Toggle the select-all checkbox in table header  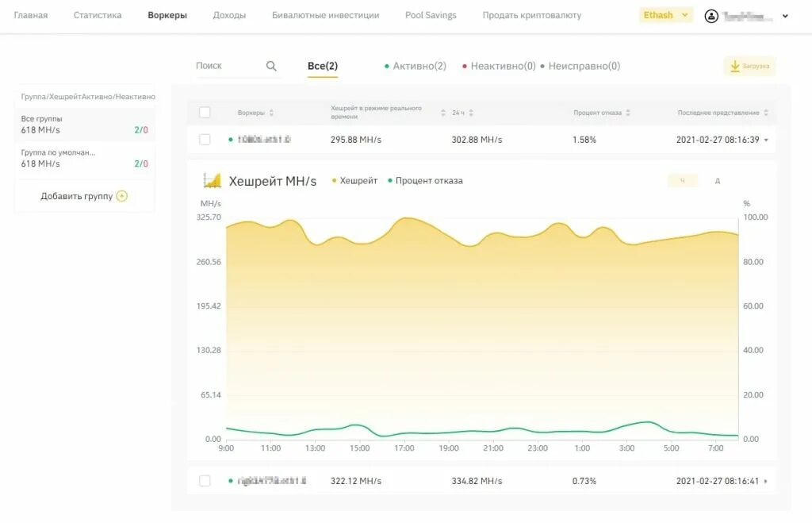tap(205, 113)
